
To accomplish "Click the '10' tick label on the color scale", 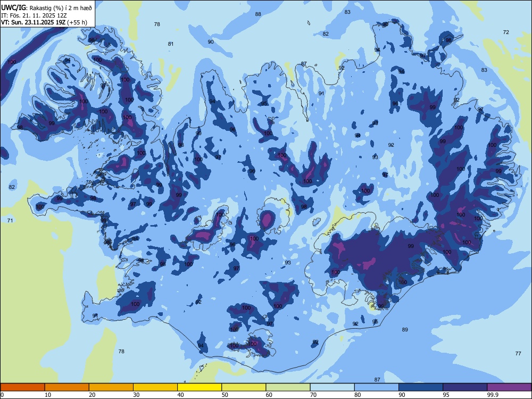I will click(48, 395).
